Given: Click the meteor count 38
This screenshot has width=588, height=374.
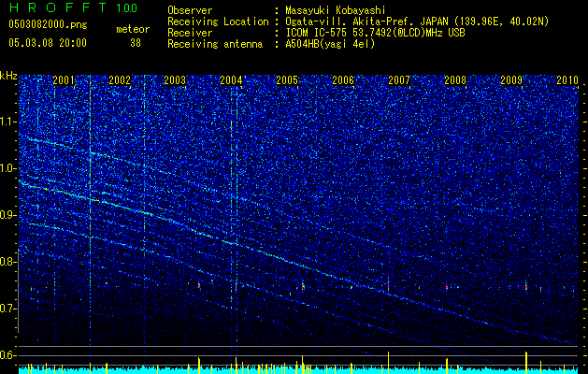Looking at the screenshot, I should point(136,43).
